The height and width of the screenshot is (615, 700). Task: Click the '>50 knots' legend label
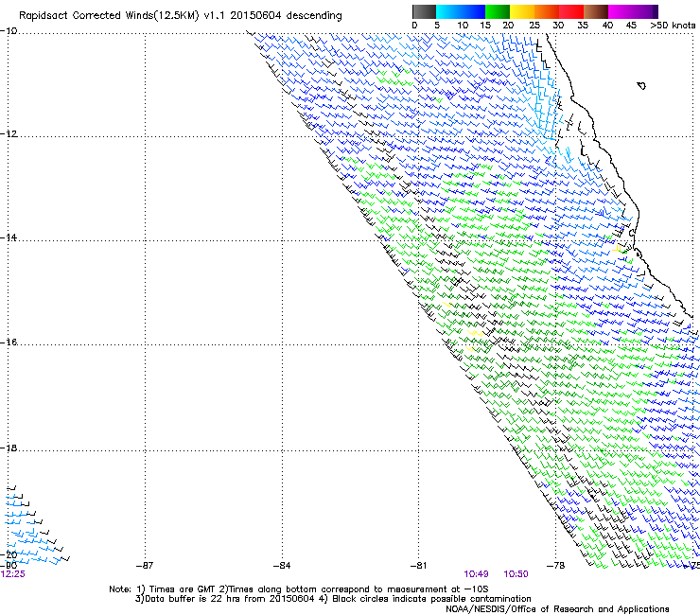[x=673, y=26]
